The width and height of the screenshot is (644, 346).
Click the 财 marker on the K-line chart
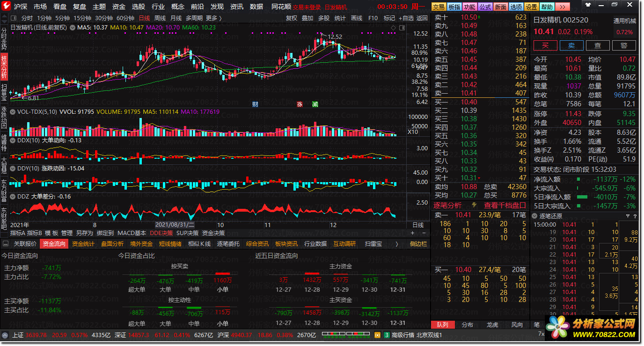click(x=255, y=104)
